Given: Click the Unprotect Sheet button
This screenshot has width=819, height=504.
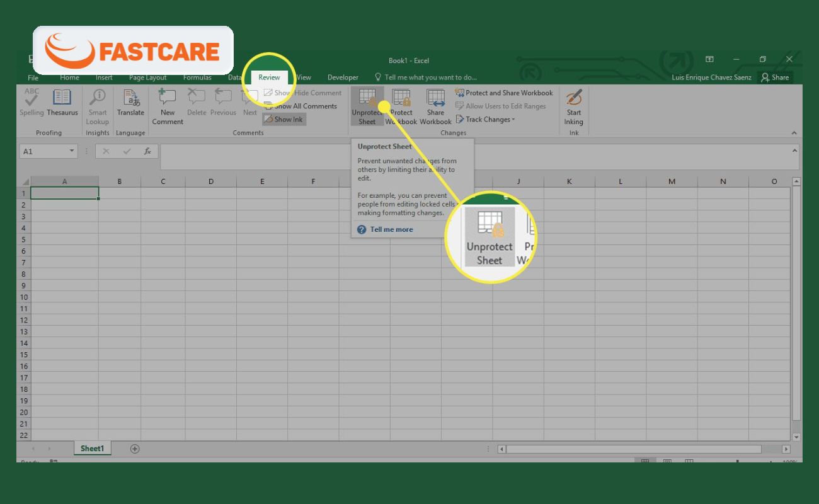Looking at the screenshot, I should [x=367, y=106].
